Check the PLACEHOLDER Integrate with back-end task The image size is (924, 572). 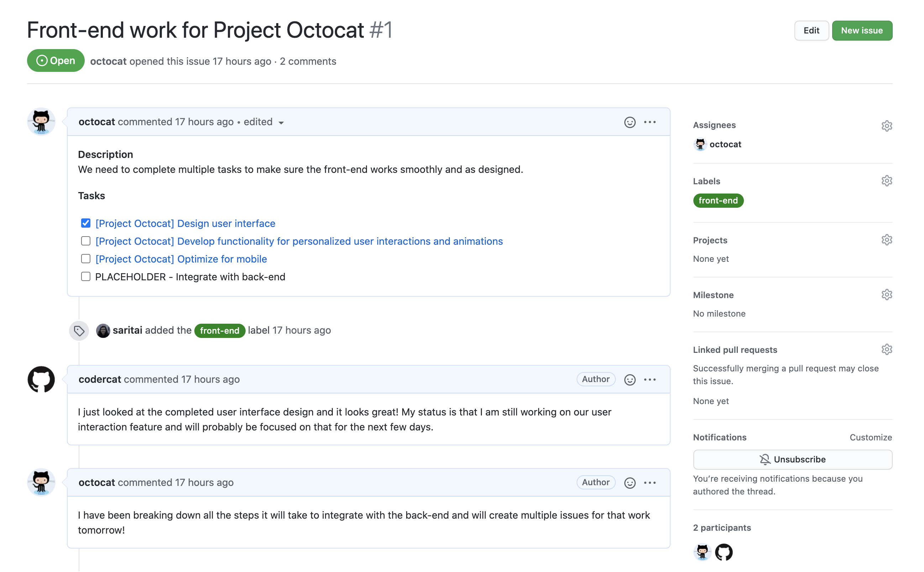[x=85, y=276]
